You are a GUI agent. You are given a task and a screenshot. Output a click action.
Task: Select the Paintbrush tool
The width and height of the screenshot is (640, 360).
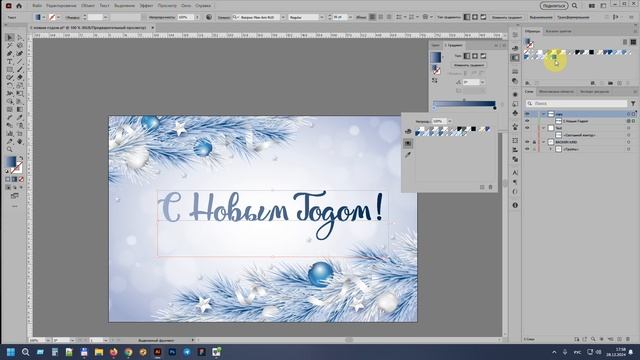pyautogui.click(x=20, y=69)
